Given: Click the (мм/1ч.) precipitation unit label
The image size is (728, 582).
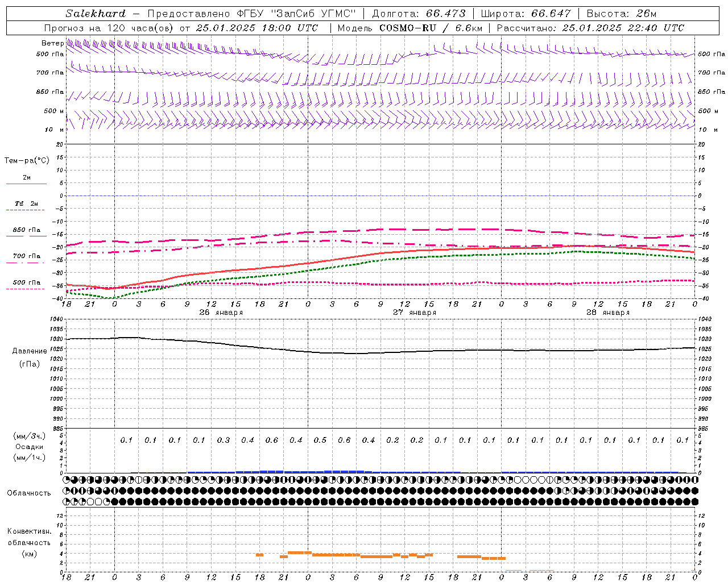Looking at the screenshot, I should [x=30, y=458].
